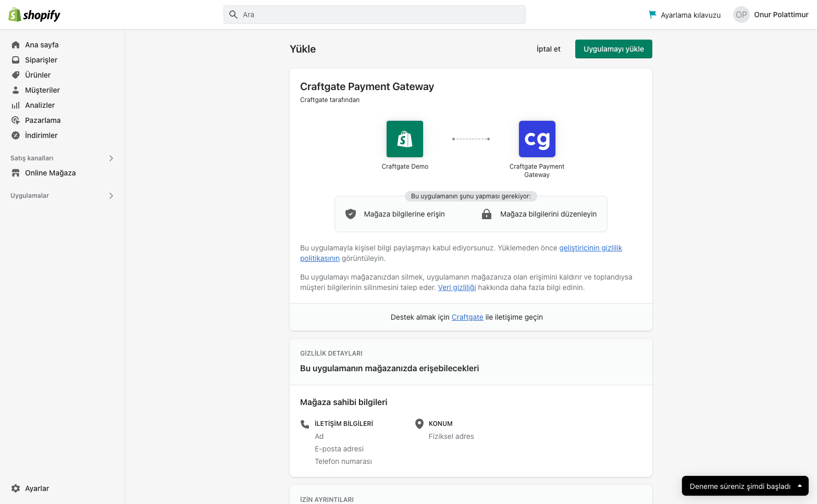
Task: Click the Craftgate tarafından text
Action: [330, 100]
